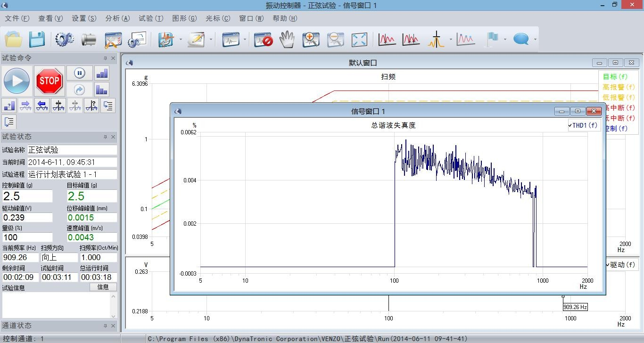Maximize the 信号窗口 1 window

pos(578,111)
